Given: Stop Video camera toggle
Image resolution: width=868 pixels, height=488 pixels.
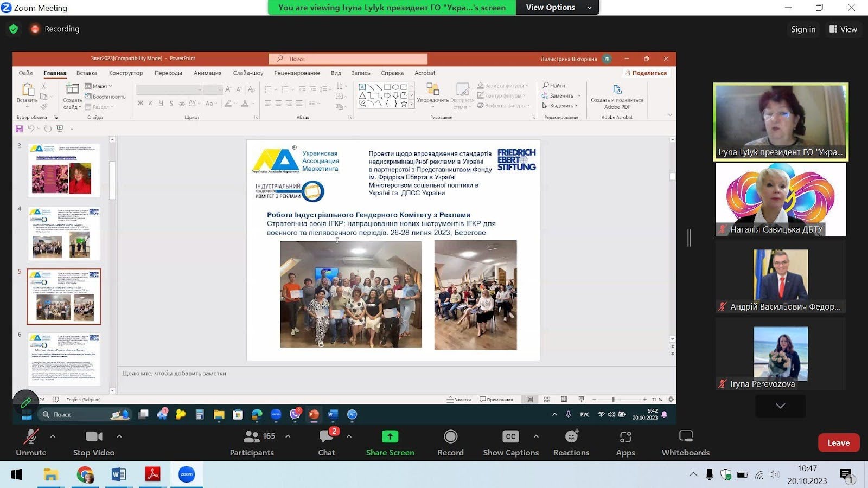Looking at the screenshot, I should pos(93,442).
